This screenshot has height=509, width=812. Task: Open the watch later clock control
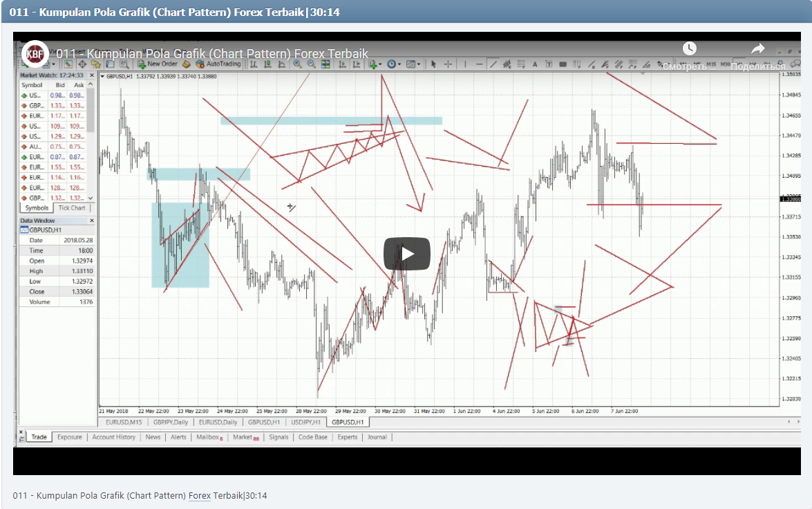(690, 48)
